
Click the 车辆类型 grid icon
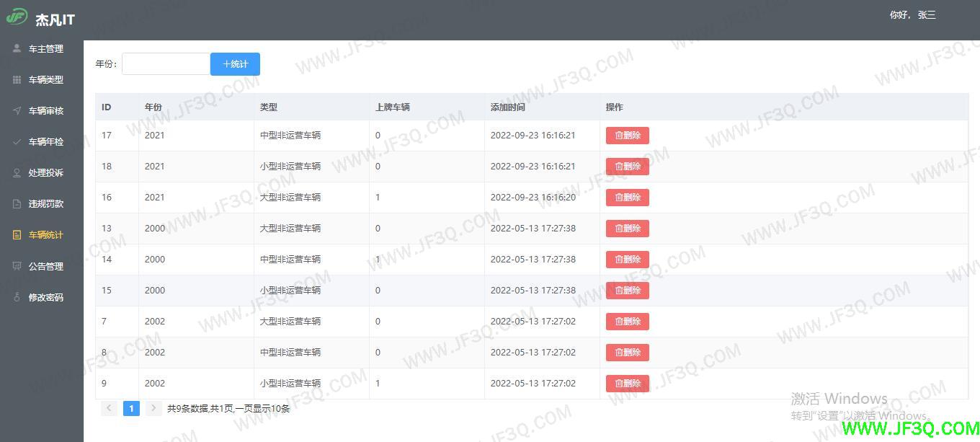tap(17, 79)
